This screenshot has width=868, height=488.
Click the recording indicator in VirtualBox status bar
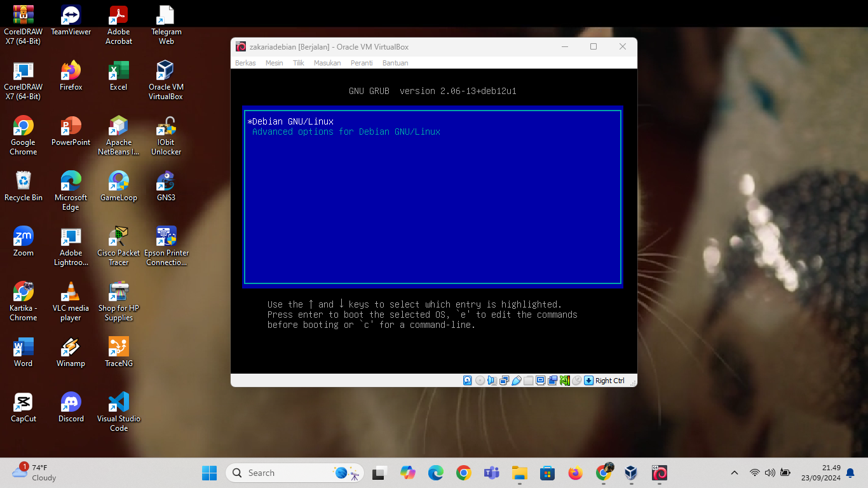tap(553, 381)
